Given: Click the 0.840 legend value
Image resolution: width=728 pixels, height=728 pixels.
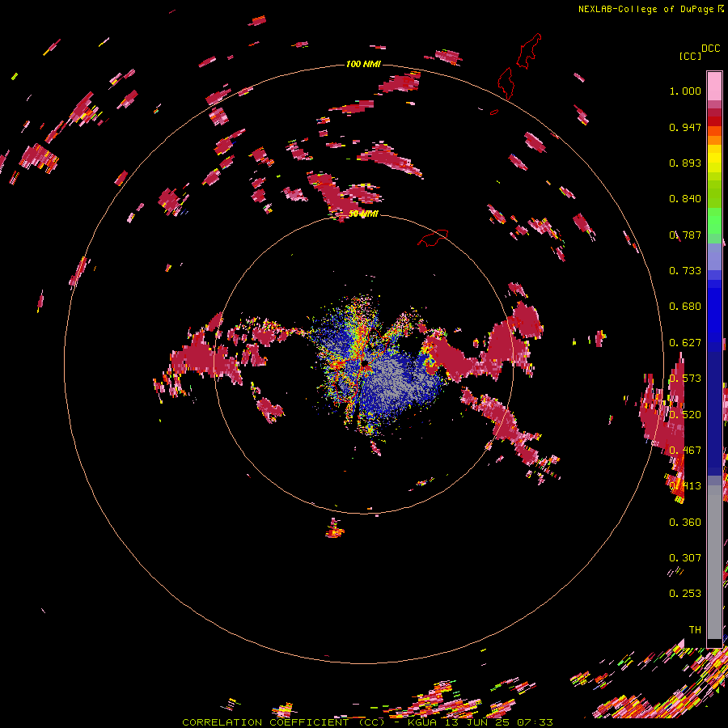Looking at the screenshot, I should (685, 199).
